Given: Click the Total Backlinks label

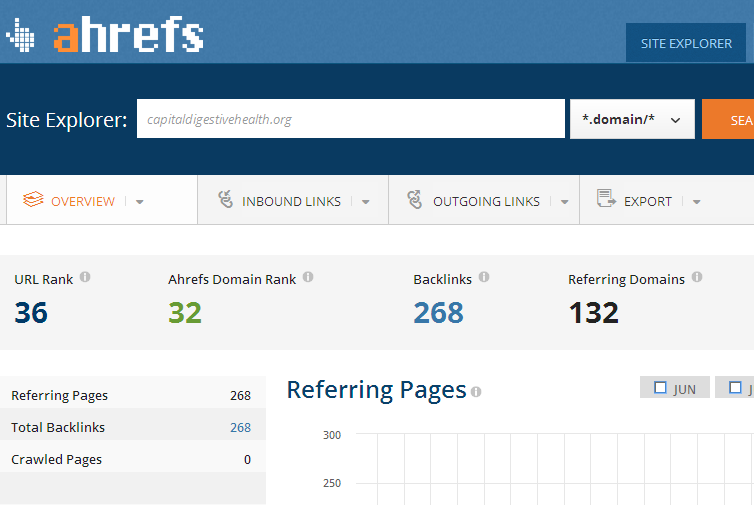Looking at the screenshot, I should [x=58, y=427].
